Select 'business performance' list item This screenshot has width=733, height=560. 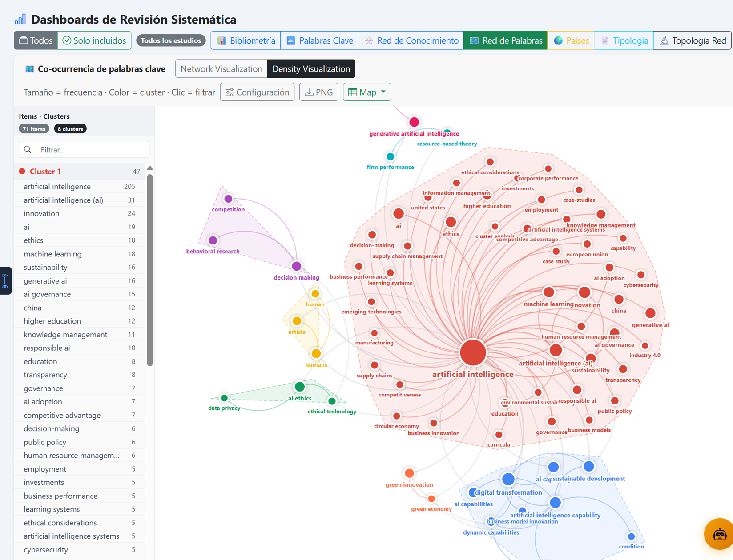tap(80, 496)
